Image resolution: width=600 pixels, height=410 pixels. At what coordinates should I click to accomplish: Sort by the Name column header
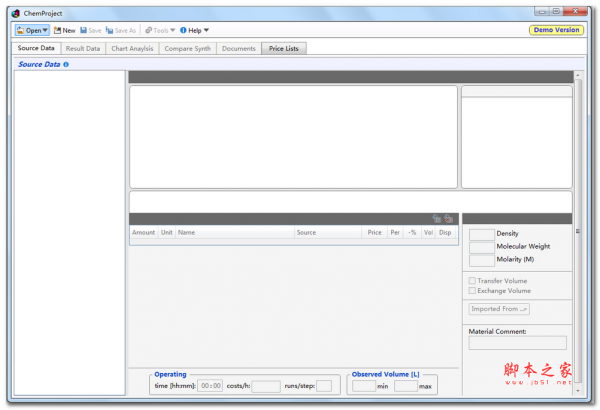(x=235, y=232)
